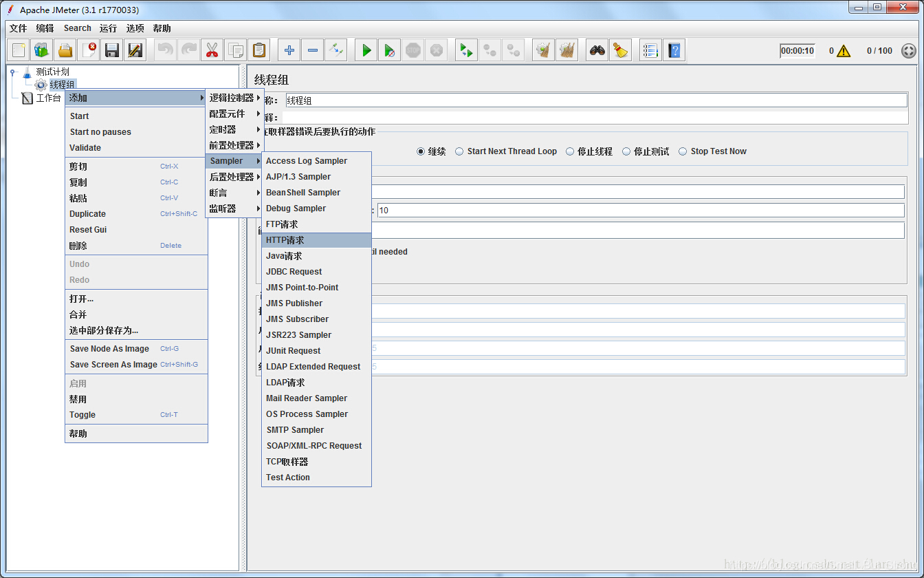Click Validate in context menu
The height and width of the screenshot is (578, 924).
coord(136,148)
